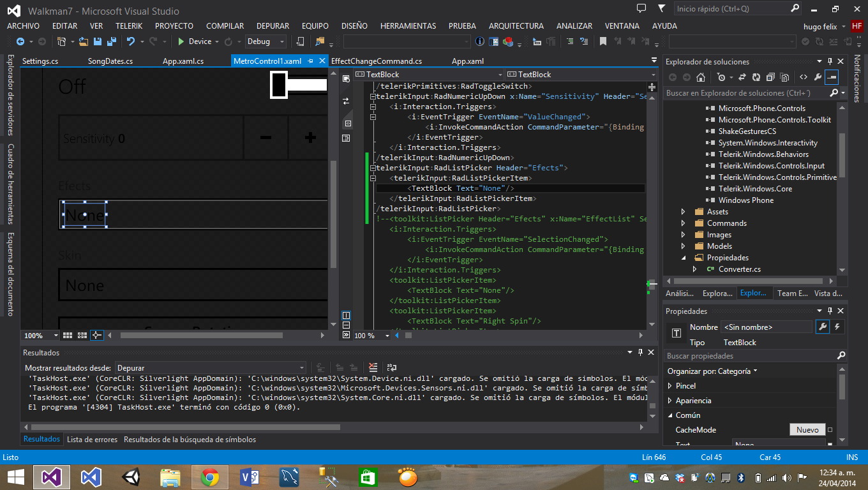The width and height of the screenshot is (868, 490).
Task: Click the toggle switch in designer preview
Action: [x=299, y=85]
